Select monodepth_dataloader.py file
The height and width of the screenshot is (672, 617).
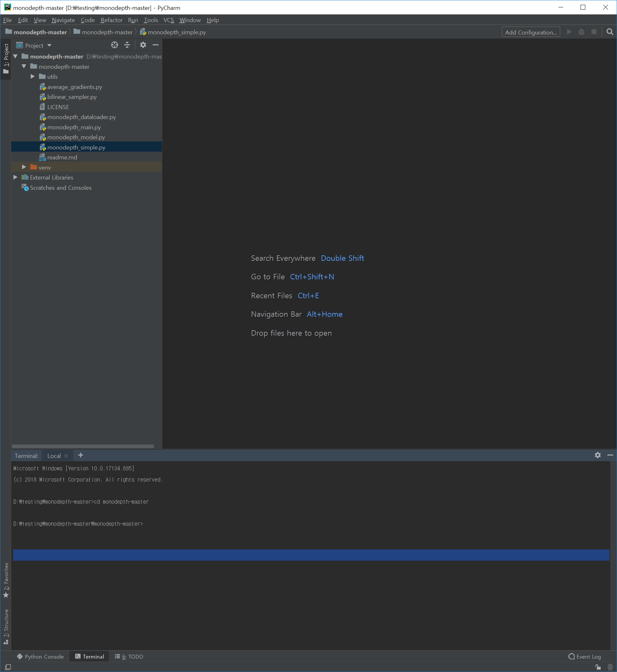81,117
